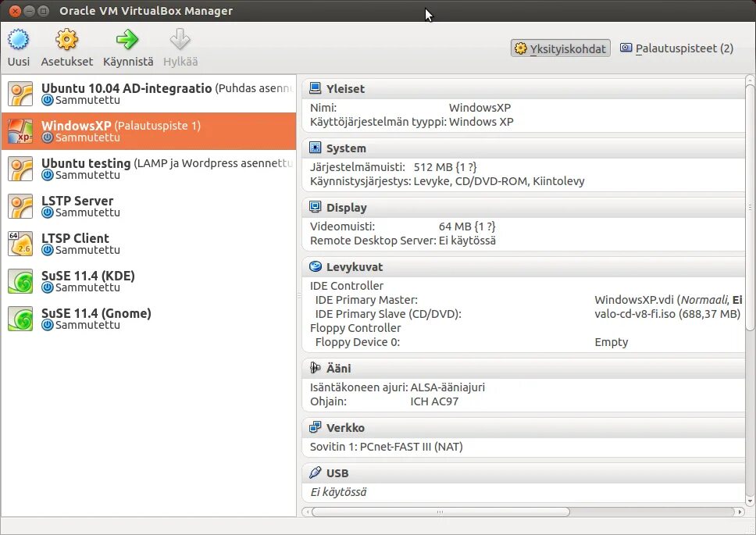Click the "IDE Primary Master:" label
756x535 pixels.
coord(366,300)
